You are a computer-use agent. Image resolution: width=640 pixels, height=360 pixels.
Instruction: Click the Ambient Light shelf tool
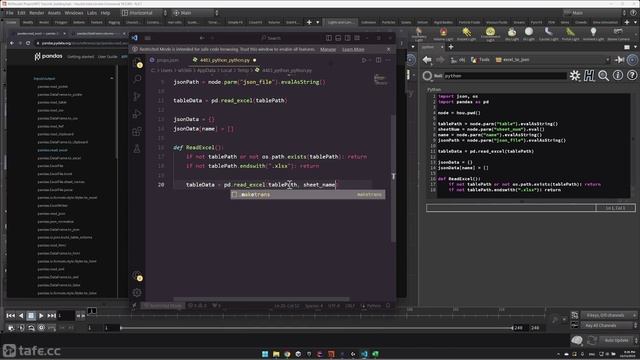(593, 34)
